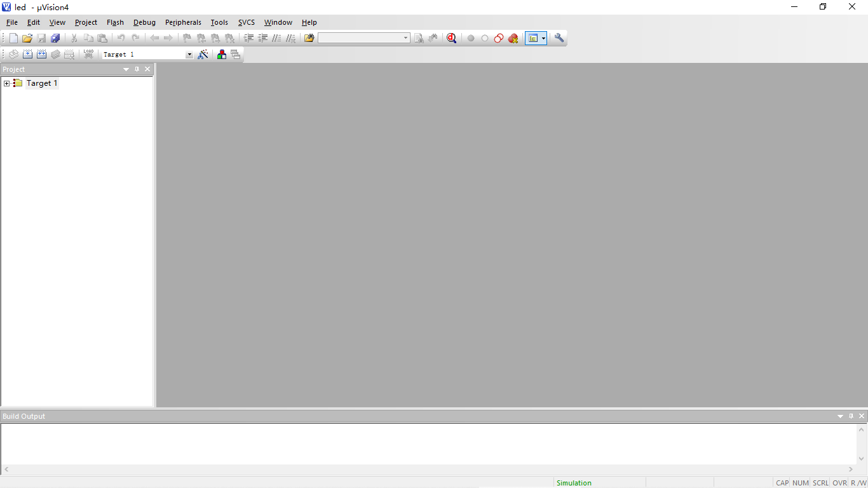Click the Build Output scroll-right arrow

click(851, 470)
